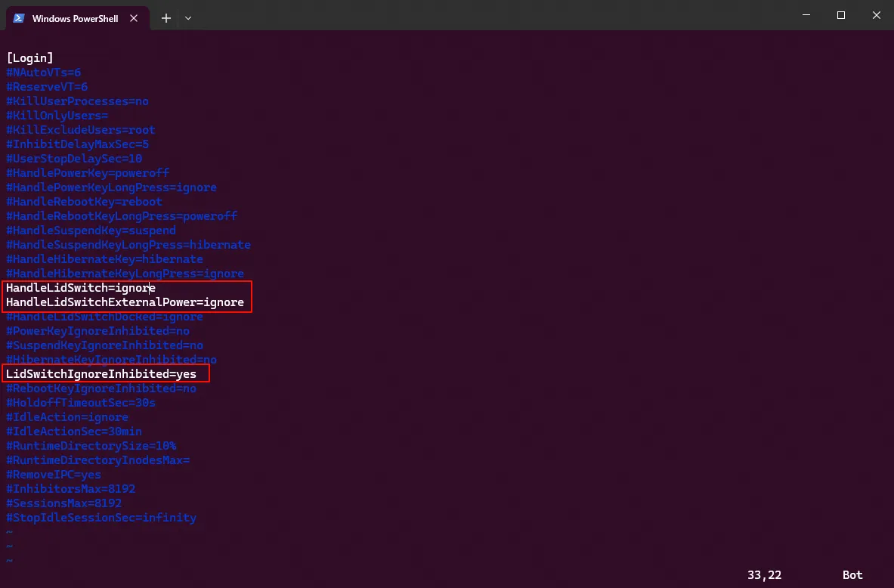Open a new terminal tab
The width and height of the screenshot is (894, 588).
pos(166,18)
